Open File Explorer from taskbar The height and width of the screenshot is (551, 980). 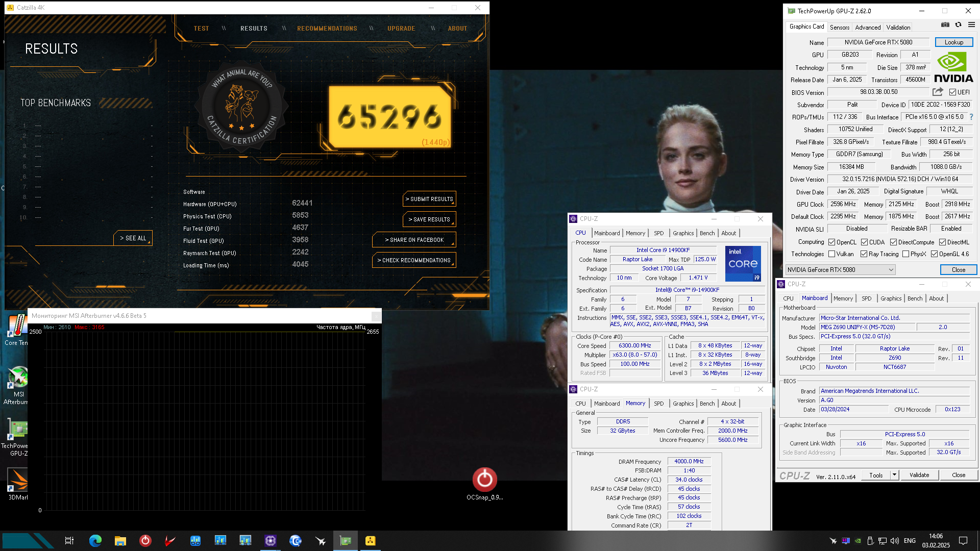(120, 541)
